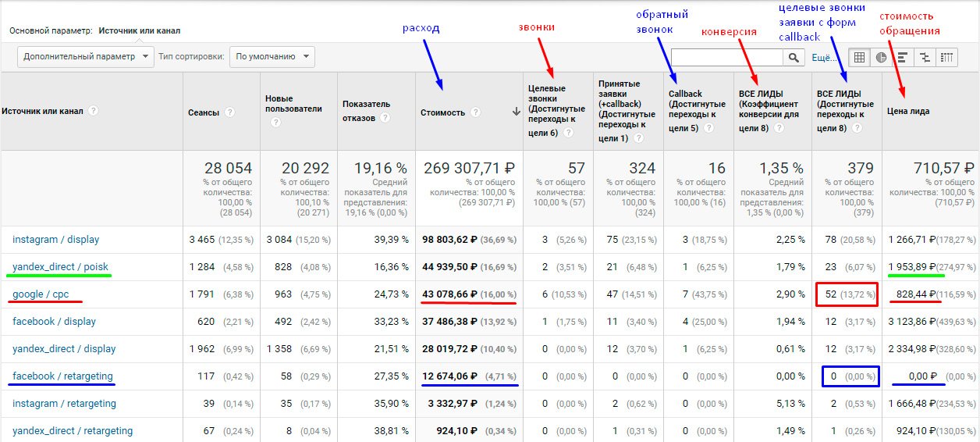Click the total new users value 20 292
980x442 pixels.
pyautogui.click(x=304, y=168)
